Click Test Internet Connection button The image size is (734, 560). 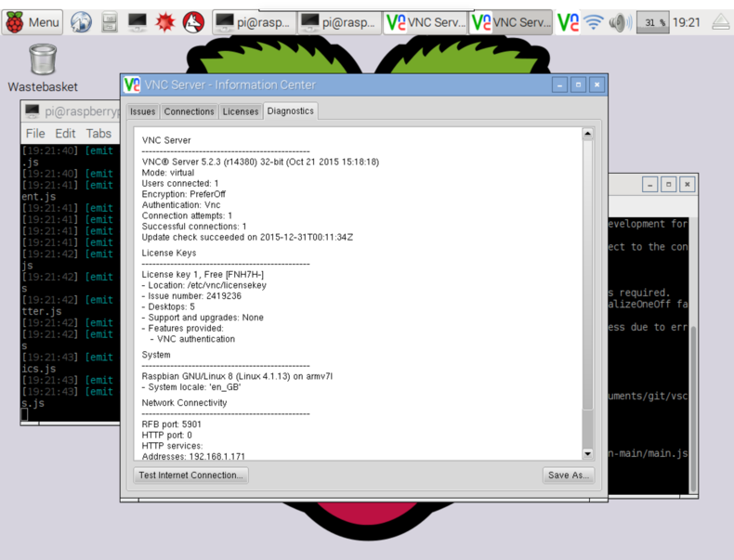tap(191, 475)
